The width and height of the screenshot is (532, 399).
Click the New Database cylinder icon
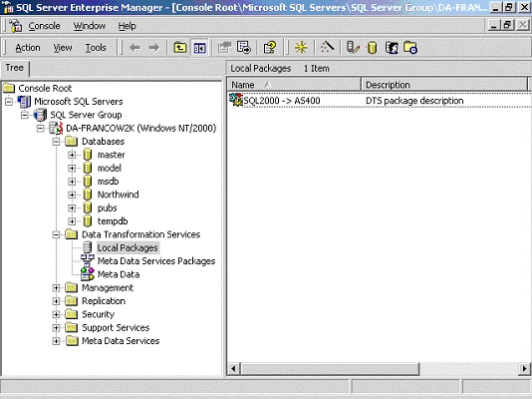pyautogui.click(x=373, y=48)
